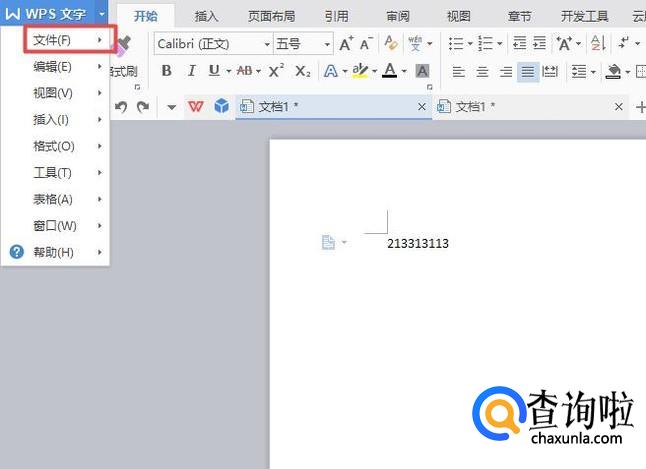Open line spacing options icon

579,72
